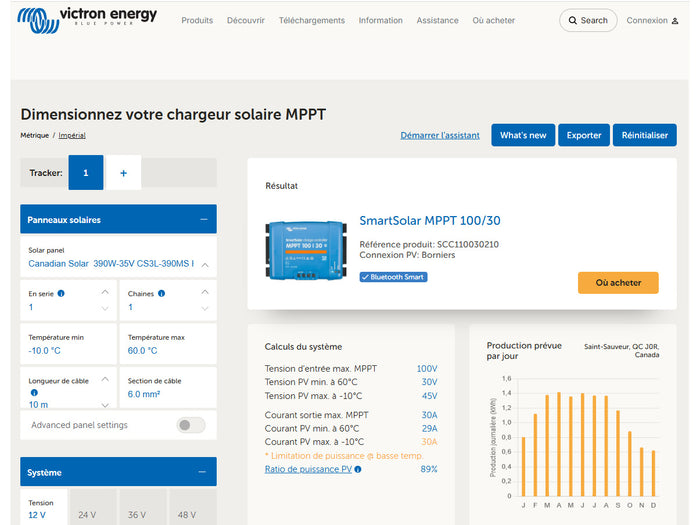Collapse Panneaux solaires with the minus icon
This screenshot has width=700, height=525.
pos(203,220)
